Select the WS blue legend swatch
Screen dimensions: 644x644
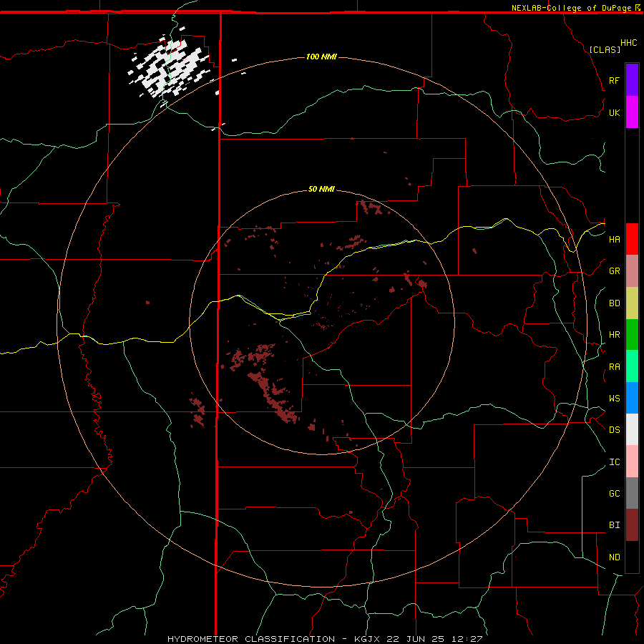[632, 398]
